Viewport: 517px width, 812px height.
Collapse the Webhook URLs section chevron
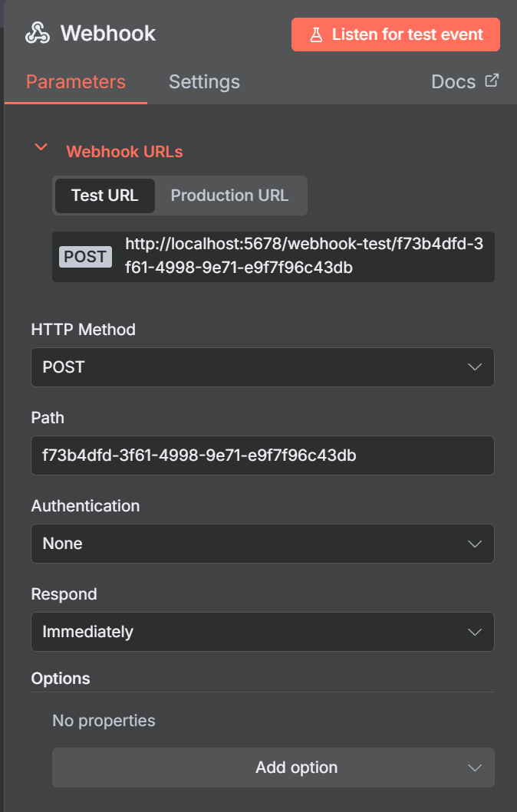[41, 148]
